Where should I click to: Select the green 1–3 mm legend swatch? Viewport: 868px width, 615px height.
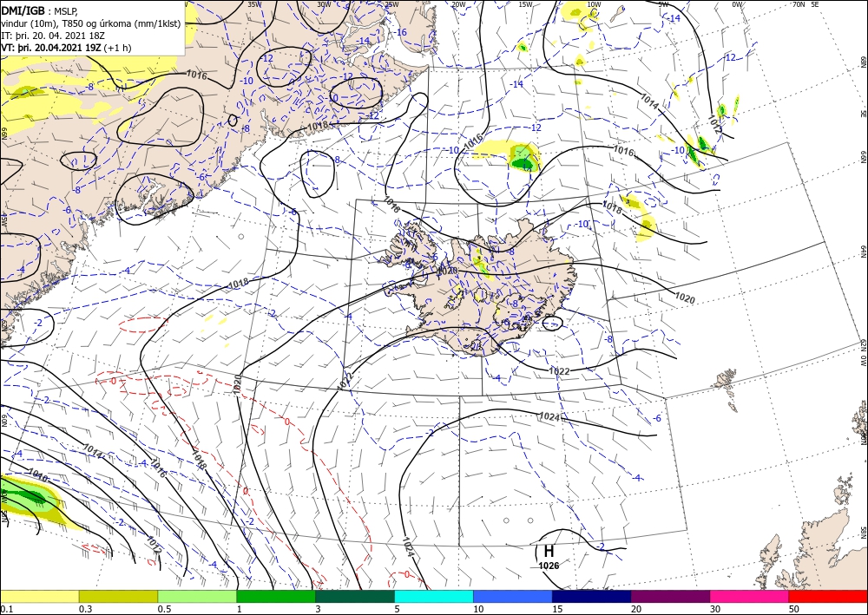coord(276,596)
